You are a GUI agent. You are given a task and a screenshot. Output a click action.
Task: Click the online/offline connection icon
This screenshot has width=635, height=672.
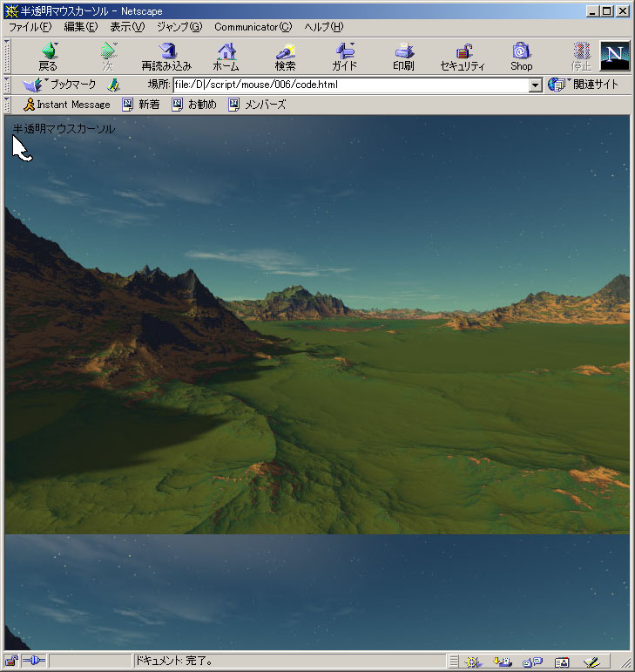(x=33, y=661)
